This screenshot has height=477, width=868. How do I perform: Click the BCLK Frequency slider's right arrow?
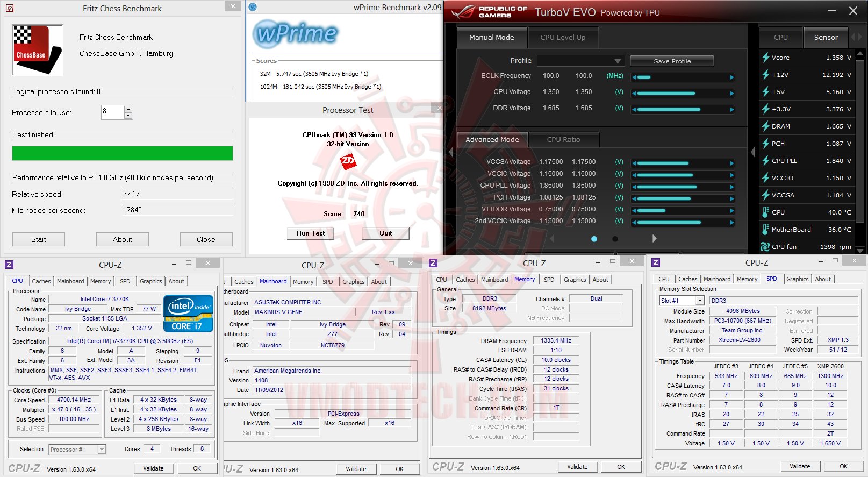tap(731, 77)
